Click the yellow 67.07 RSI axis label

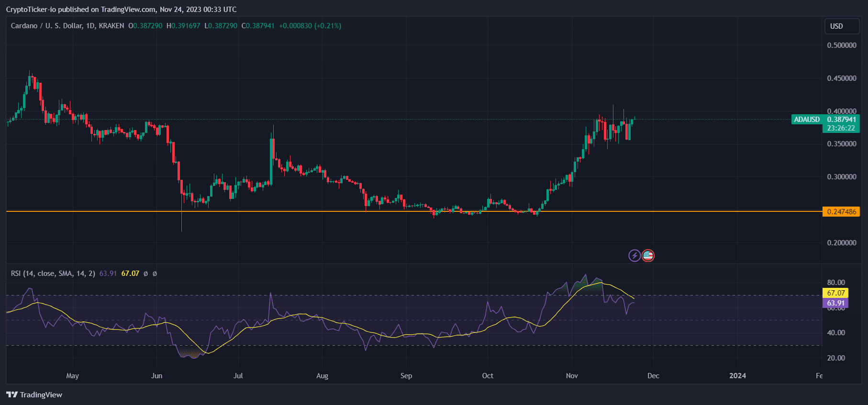835,293
